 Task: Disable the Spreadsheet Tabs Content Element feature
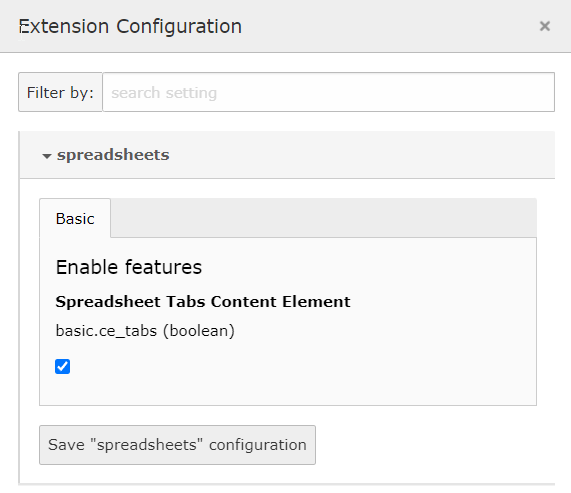click(63, 366)
